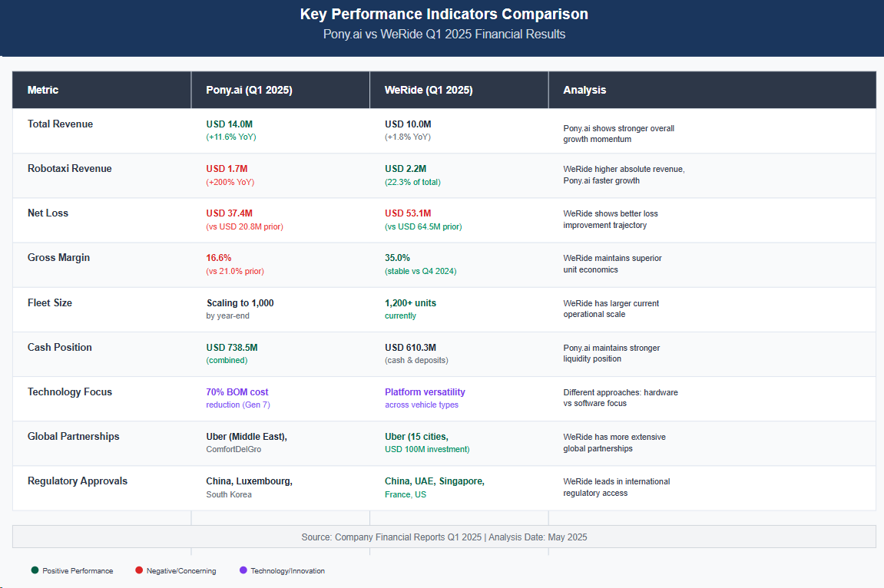
Task: Click the red Negative/Concerning legend dot
Action: (x=139, y=570)
